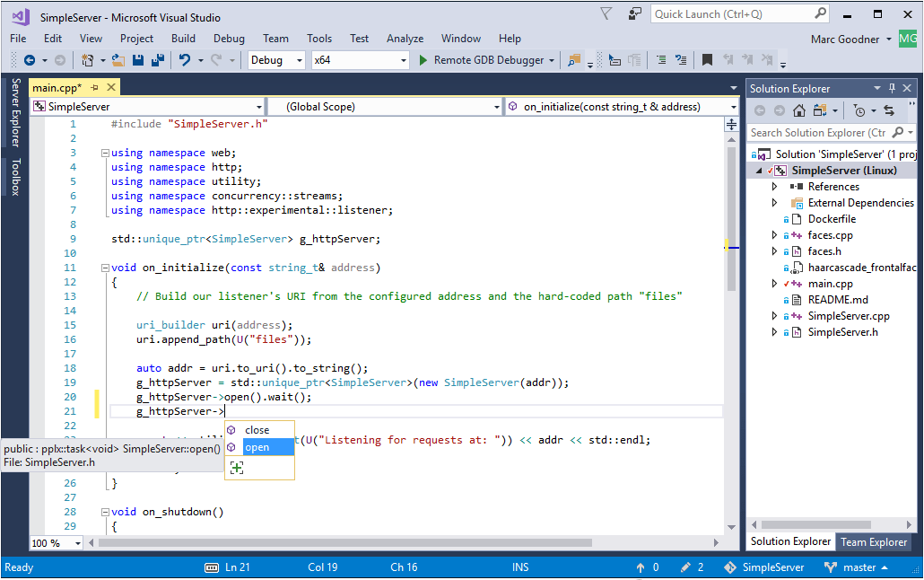The image size is (924, 580).
Task: Click the pending changes clock icon
Action: pos(861,110)
